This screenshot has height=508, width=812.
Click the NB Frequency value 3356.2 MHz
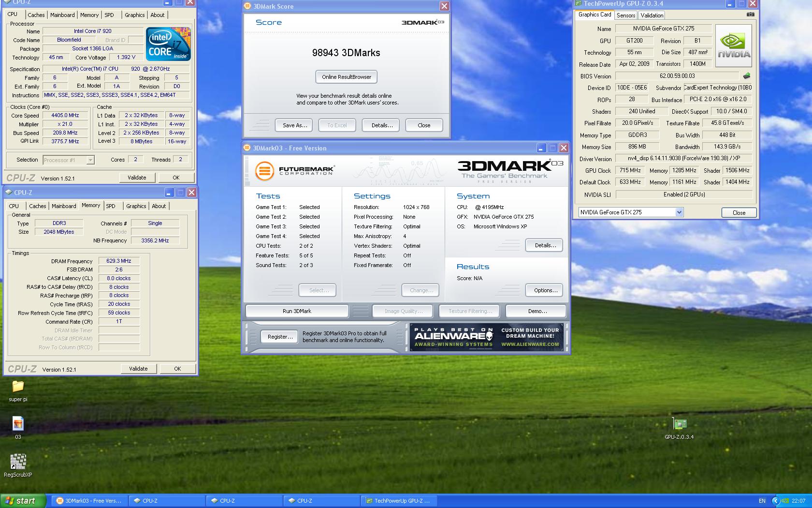coord(155,240)
